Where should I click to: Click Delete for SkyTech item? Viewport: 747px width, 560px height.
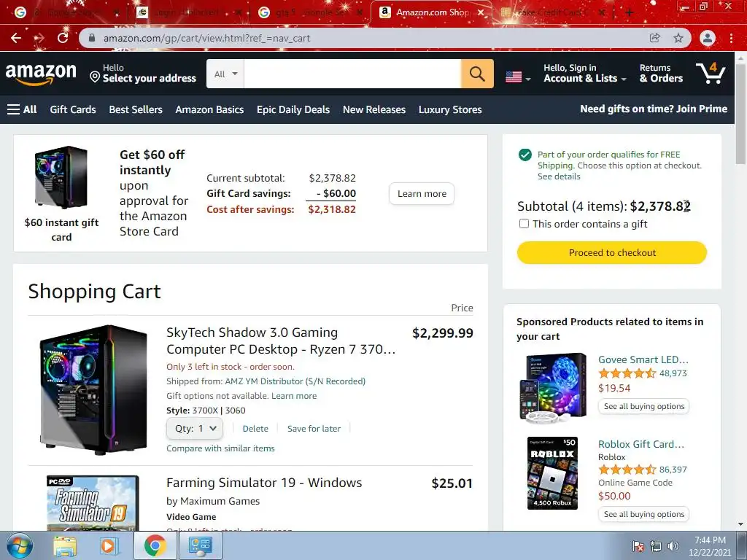(x=255, y=429)
